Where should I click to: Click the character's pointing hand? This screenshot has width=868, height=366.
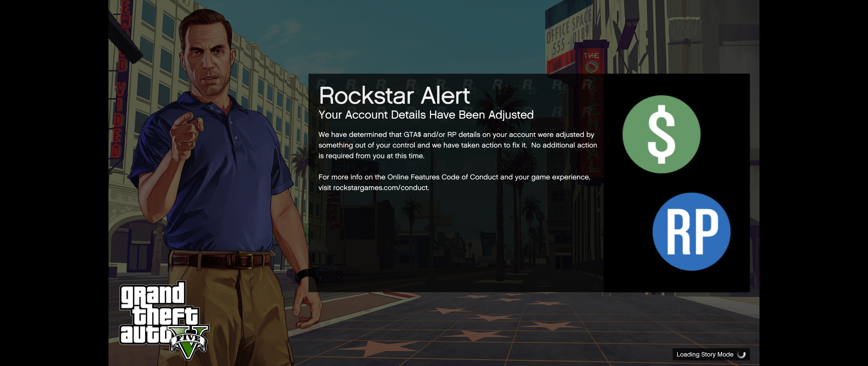[186, 132]
